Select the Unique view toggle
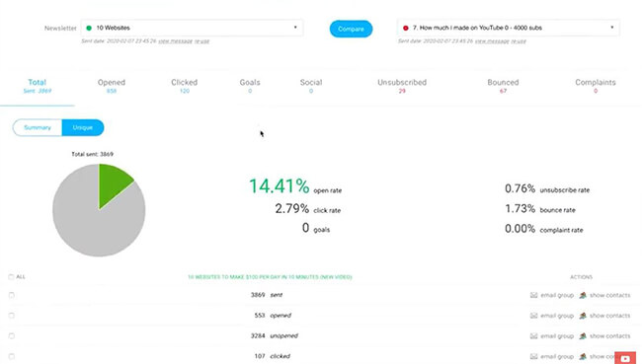The height and width of the screenshot is (364, 642). pyautogui.click(x=83, y=127)
